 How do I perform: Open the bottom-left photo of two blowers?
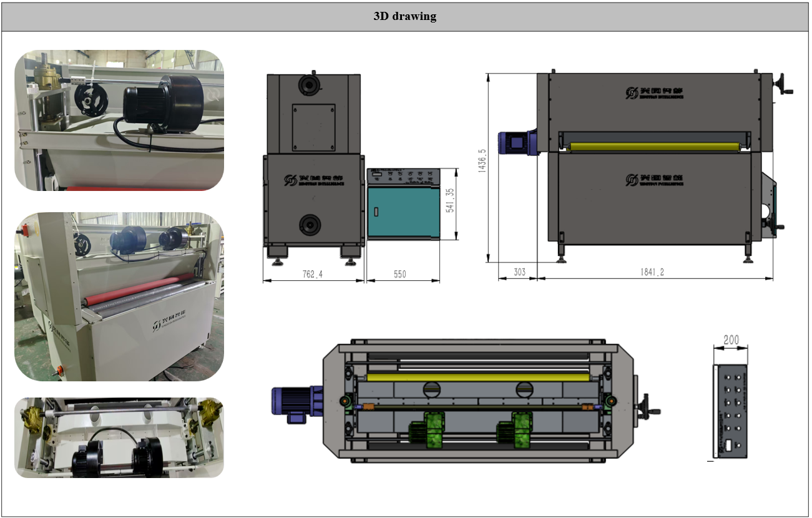(x=119, y=437)
